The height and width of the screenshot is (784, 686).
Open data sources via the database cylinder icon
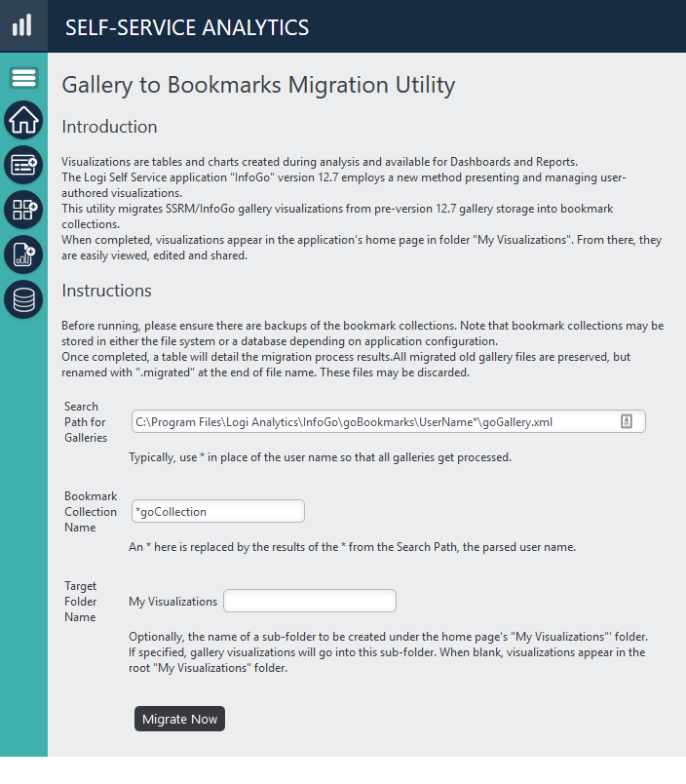(x=23, y=299)
